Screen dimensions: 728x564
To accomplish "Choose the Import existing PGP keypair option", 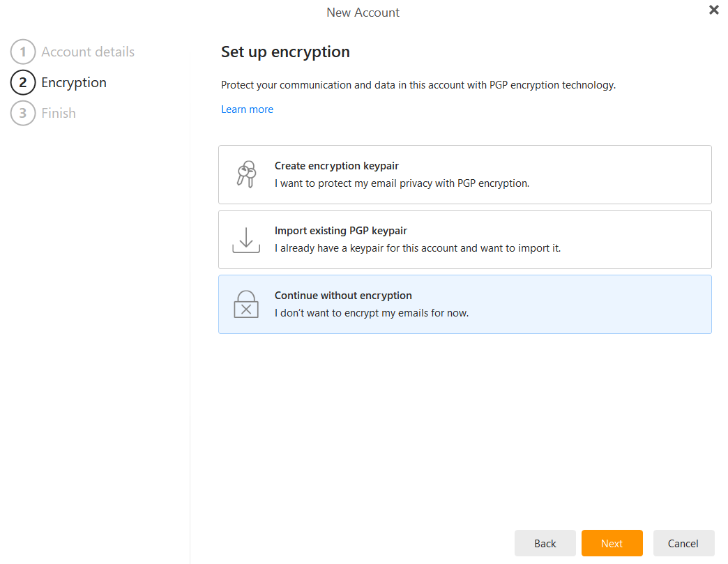I will 465,239.
